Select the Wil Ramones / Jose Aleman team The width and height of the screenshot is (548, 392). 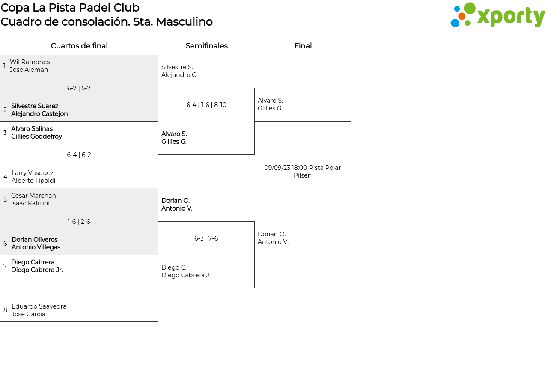point(30,66)
